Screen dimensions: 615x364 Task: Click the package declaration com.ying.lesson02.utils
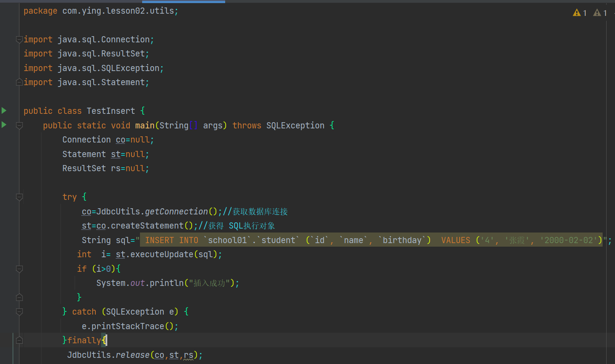pos(101,11)
